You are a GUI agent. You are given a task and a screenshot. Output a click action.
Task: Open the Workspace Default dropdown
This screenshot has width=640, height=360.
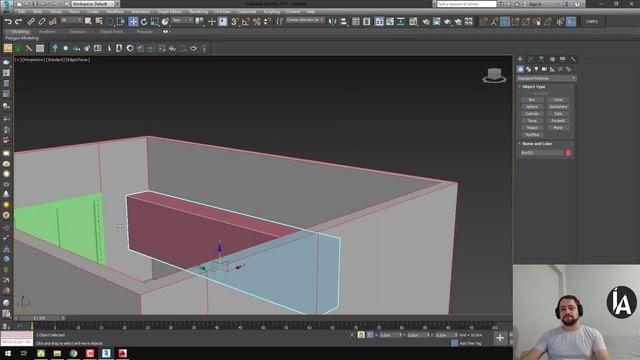93,4
